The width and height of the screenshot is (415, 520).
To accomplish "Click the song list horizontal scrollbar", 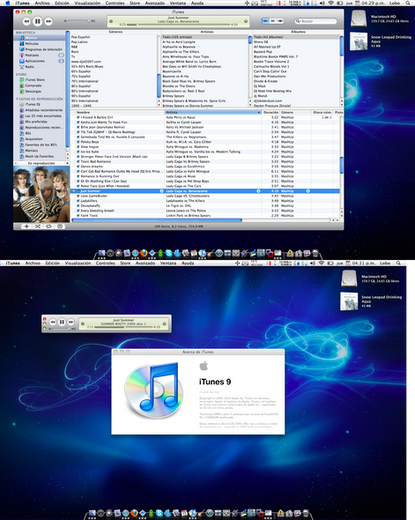I will click(157, 220).
